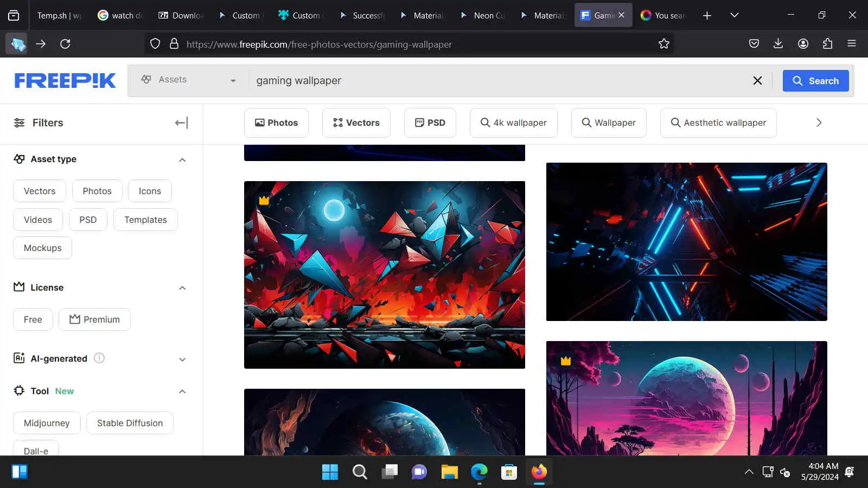
Task: Open Microsoft Store from the taskbar
Action: pyautogui.click(x=509, y=472)
